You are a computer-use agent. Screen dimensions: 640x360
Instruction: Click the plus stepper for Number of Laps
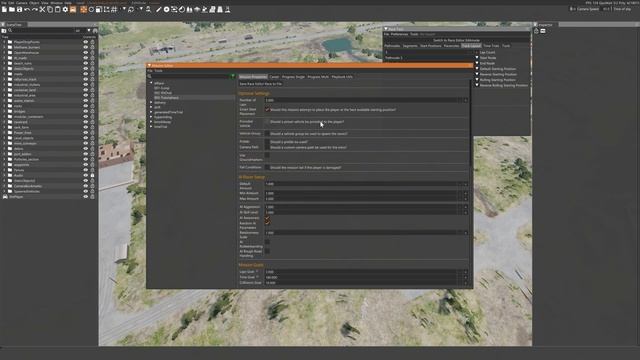(465, 100)
